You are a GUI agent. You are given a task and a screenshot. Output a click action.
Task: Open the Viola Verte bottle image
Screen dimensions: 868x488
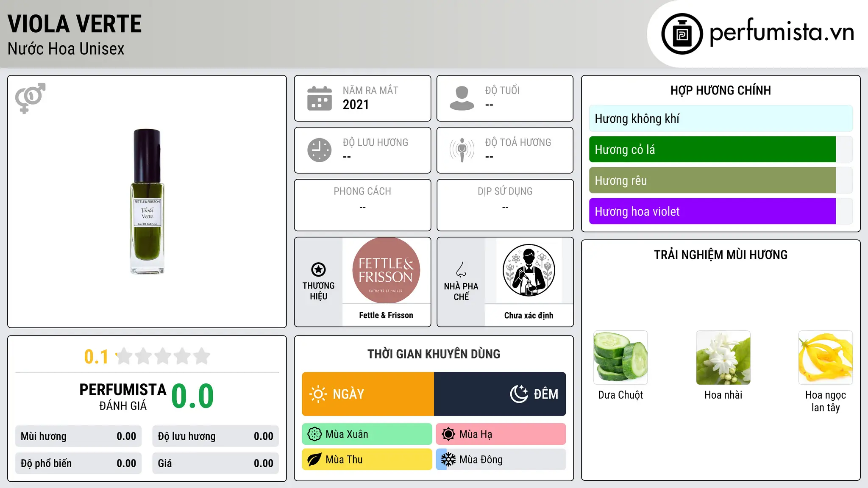tap(147, 201)
